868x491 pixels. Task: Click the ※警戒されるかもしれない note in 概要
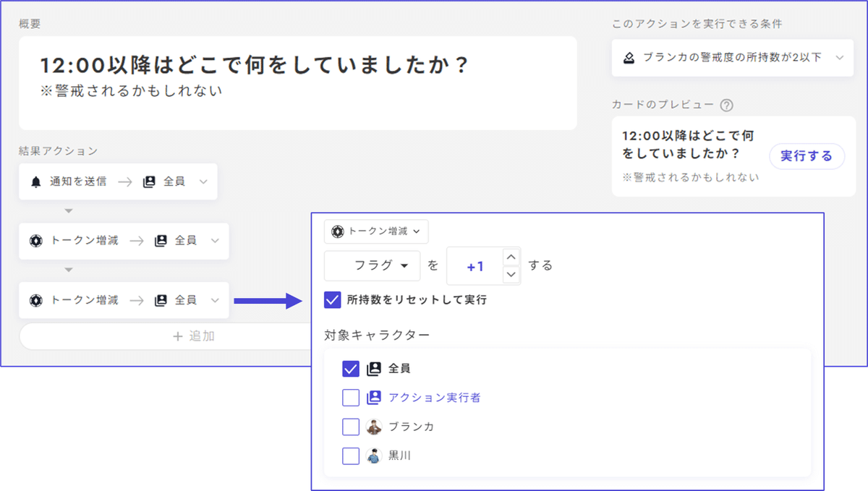pyautogui.click(x=131, y=91)
